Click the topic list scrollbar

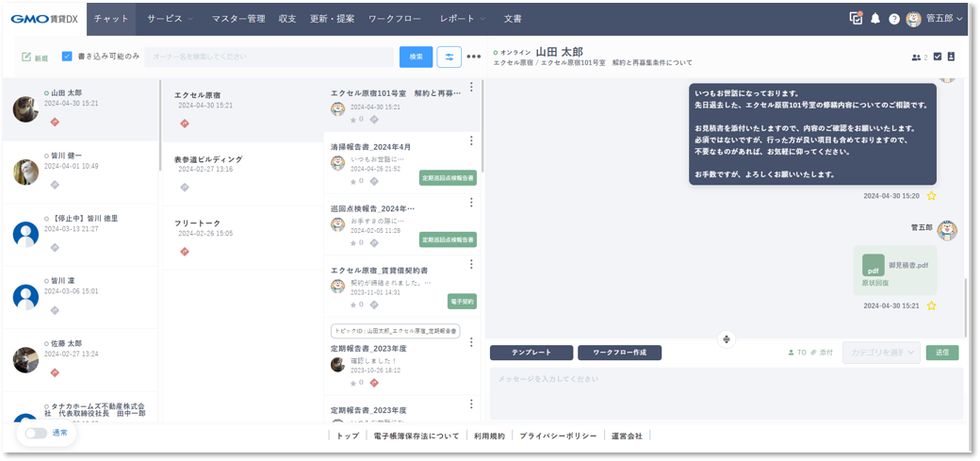[x=483, y=125]
